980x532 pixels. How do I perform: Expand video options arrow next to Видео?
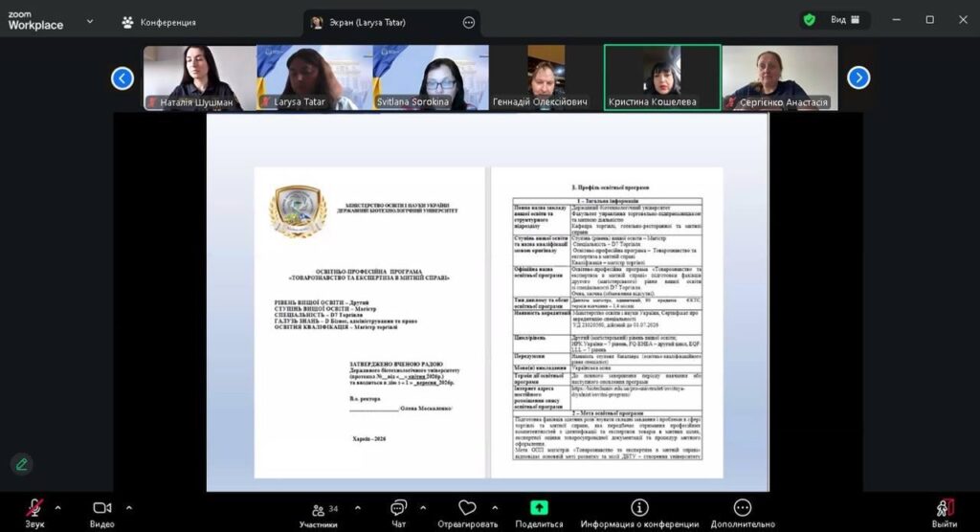pyautogui.click(x=128, y=507)
